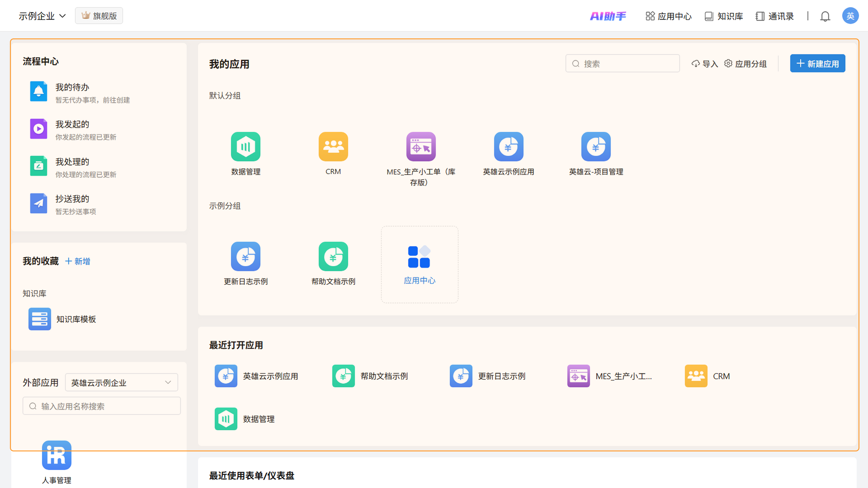Click the notification bell icon
Viewport: 868px width, 488px height.
coord(825,16)
